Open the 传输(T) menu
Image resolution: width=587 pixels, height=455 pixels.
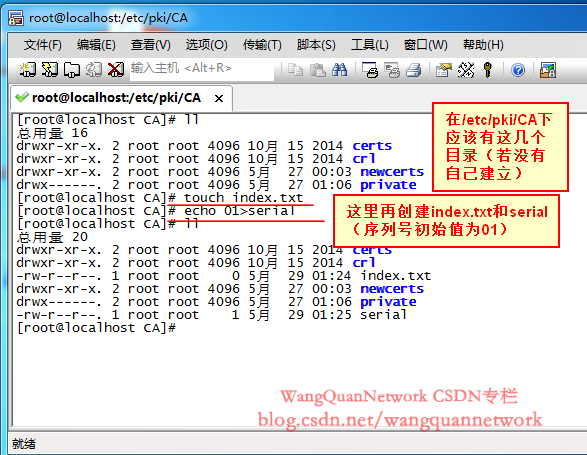coord(262,45)
